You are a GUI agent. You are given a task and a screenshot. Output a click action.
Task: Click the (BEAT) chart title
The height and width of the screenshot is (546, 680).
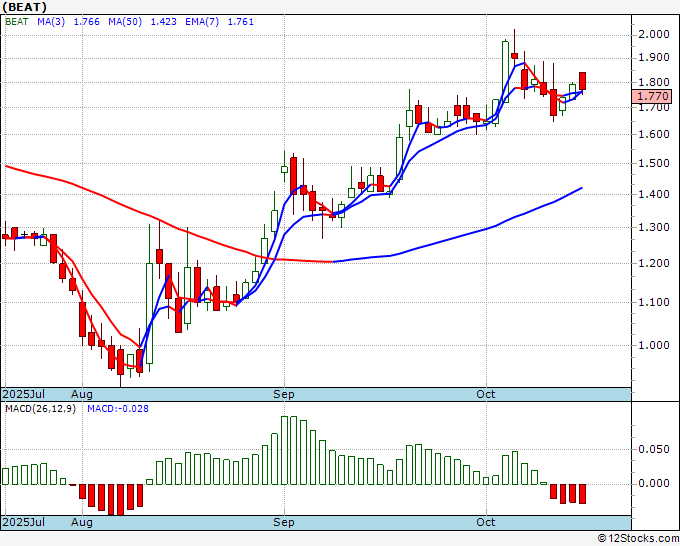click(25, 7)
